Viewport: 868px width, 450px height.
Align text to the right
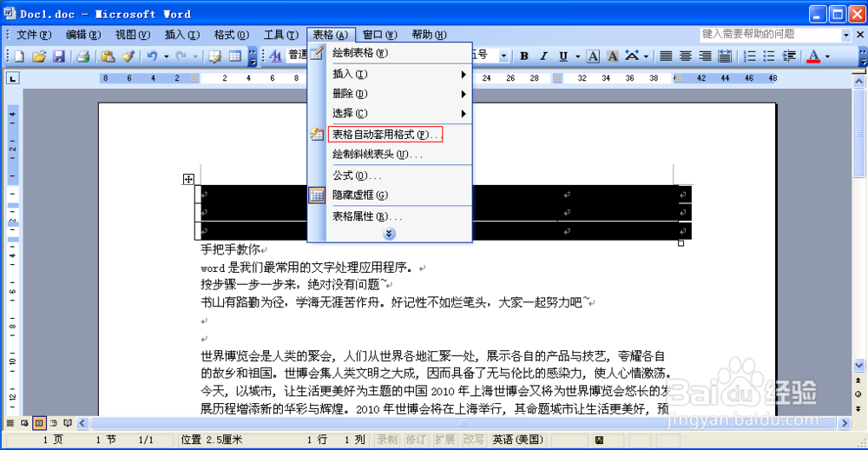click(x=705, y=56)
